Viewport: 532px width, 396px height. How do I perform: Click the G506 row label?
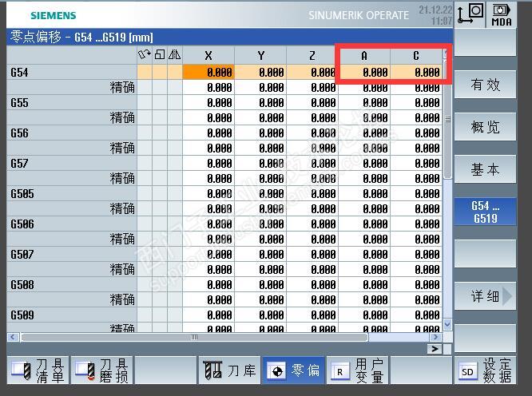pyautogui.click(x=22, y=224)
